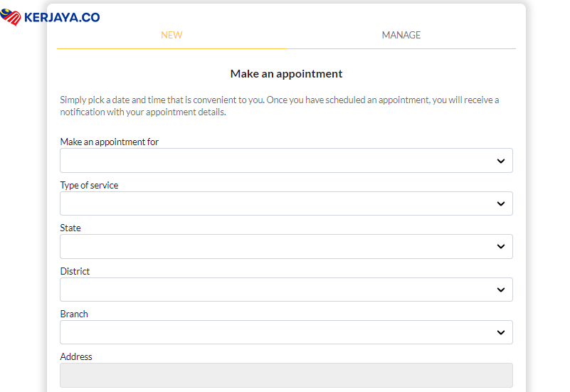Click the 'Branch' field label
This screenshot has width=570, height=392.
74,314
